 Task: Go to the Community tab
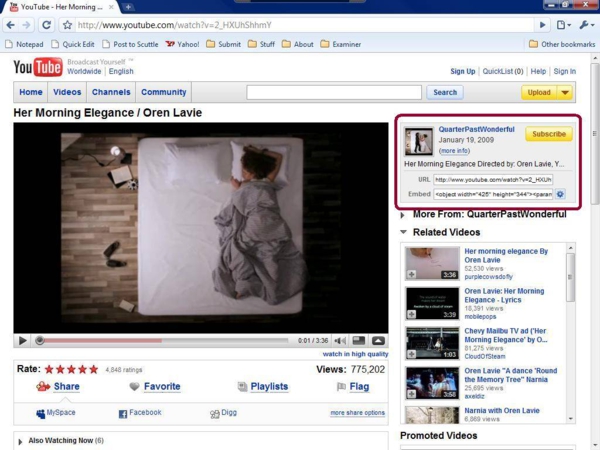163,93
